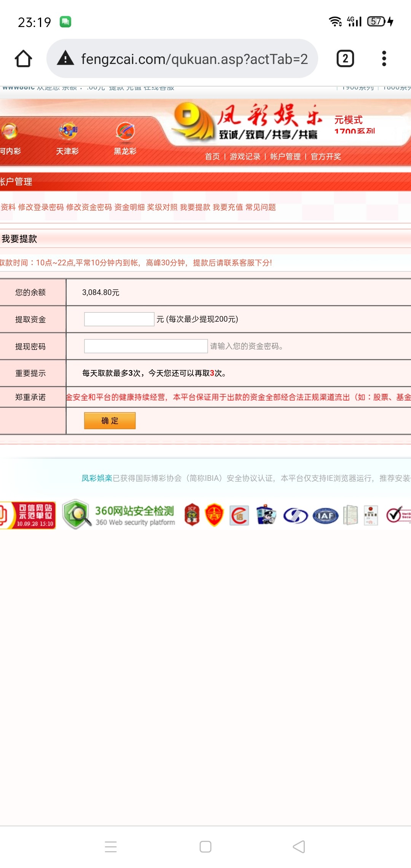
Task: Go to 首页 in the navigation bar
Action: pyautogui.click(x=212, y=156)
